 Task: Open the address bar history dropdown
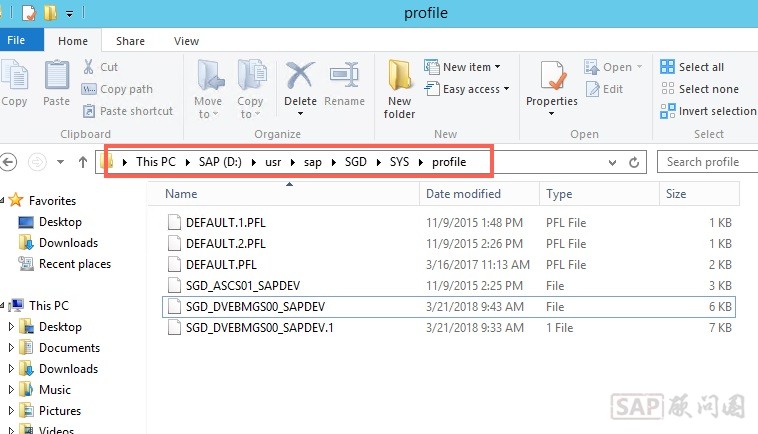coord(612,162)
